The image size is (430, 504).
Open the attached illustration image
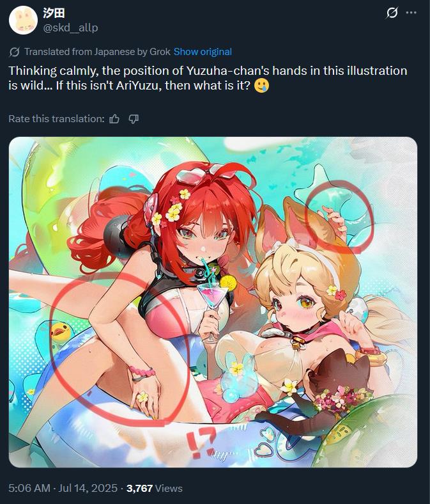[x=213, y=302]
